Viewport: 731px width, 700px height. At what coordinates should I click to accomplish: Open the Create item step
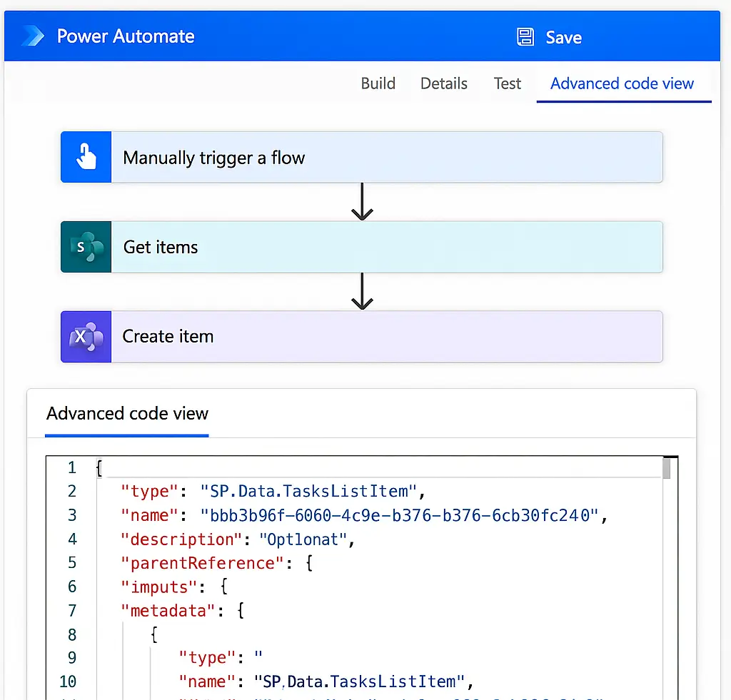(x=362, y=337)
